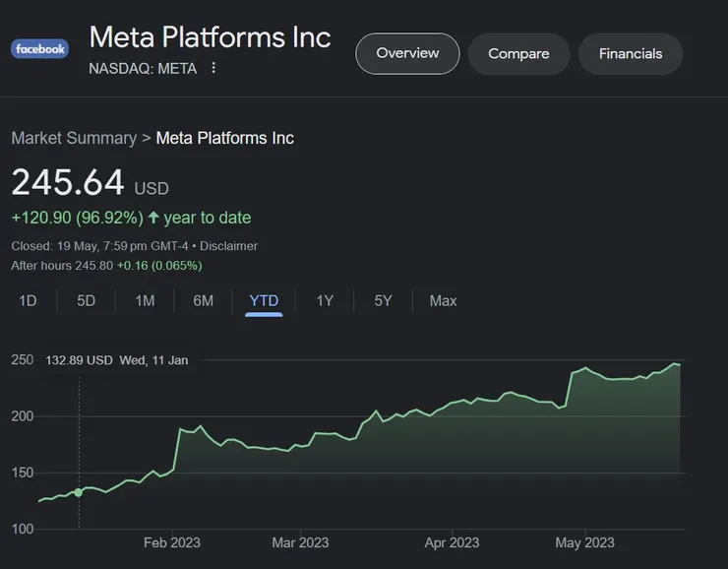Click the Facebook logo icon
Screen dimensions: 728x569
39,48
